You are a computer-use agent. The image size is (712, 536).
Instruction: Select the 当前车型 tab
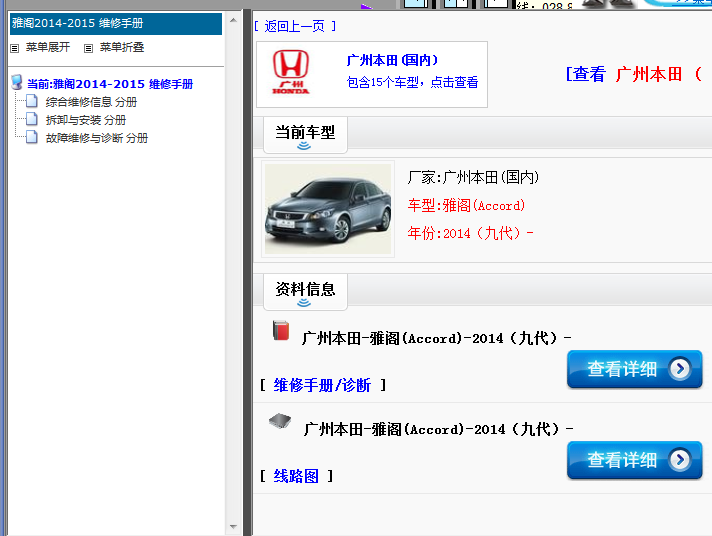point(305,135)
